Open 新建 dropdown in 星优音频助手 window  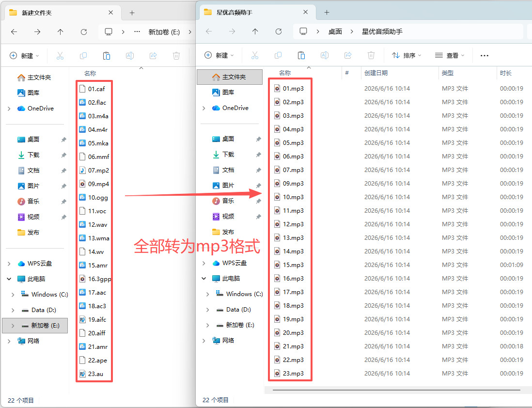tap(219, 55)
